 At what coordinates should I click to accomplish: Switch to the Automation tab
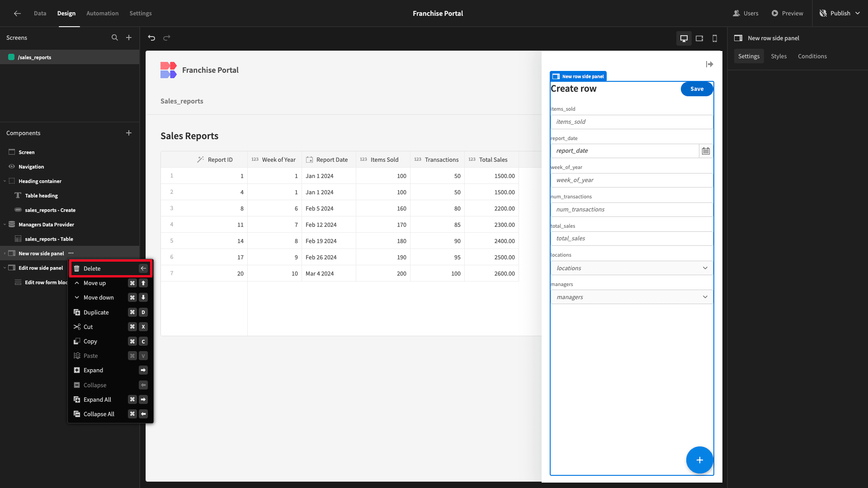(102, 14)
